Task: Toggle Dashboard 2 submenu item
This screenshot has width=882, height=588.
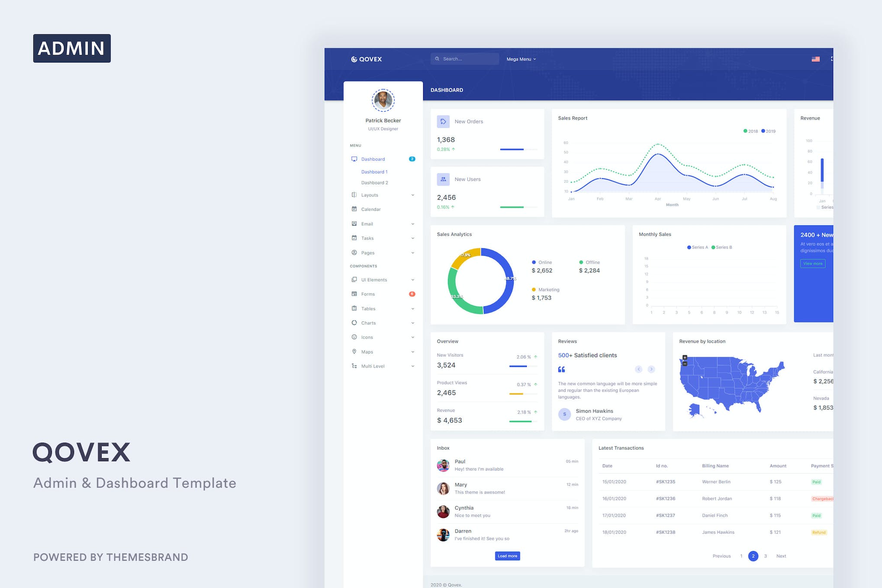Action: click(x=375, y=183)
